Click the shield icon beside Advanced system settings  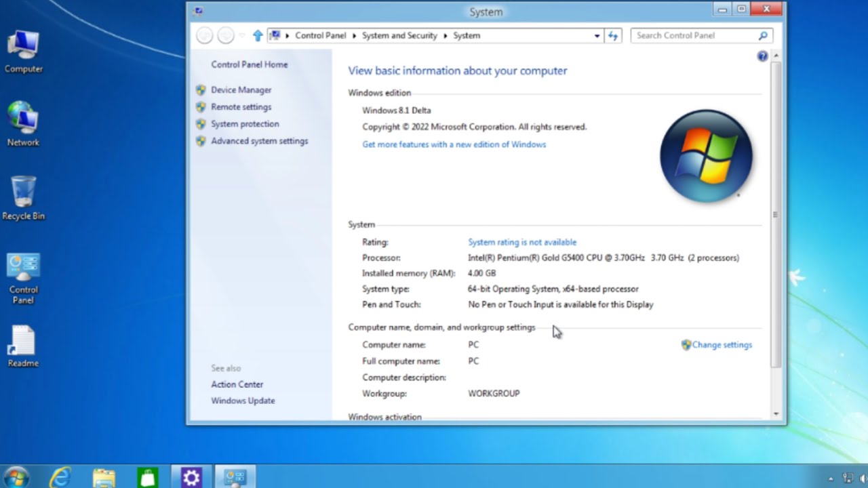pyautogui.click(x=201, y=141)
